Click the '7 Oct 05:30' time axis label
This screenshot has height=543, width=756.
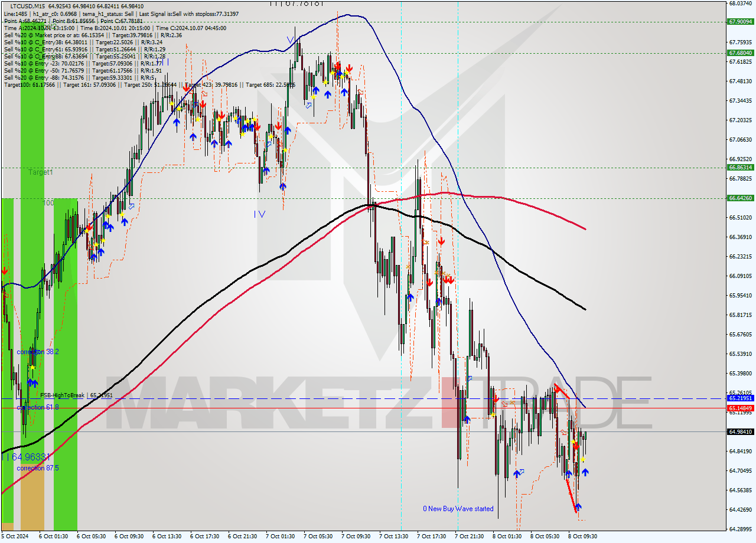click(320, 537)
